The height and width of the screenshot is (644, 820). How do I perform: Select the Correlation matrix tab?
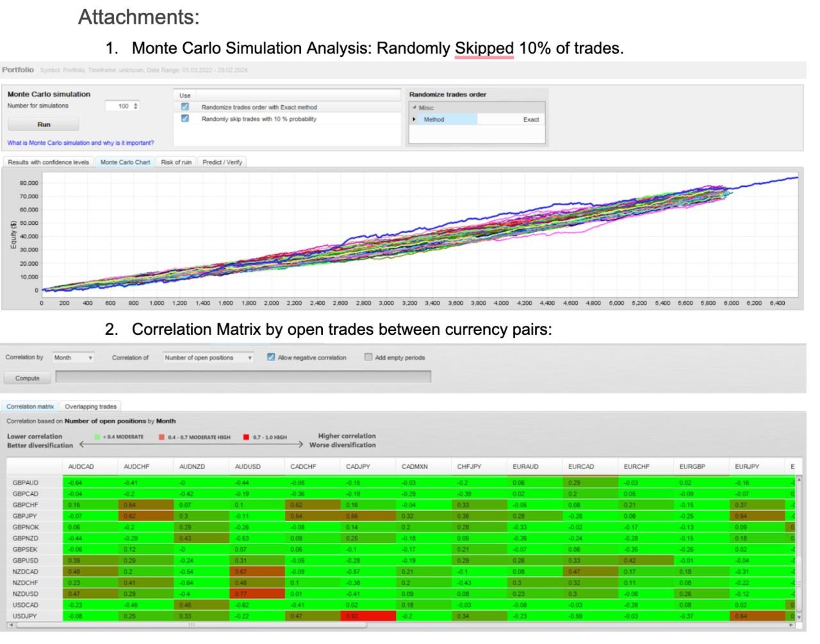coord(30,407)
